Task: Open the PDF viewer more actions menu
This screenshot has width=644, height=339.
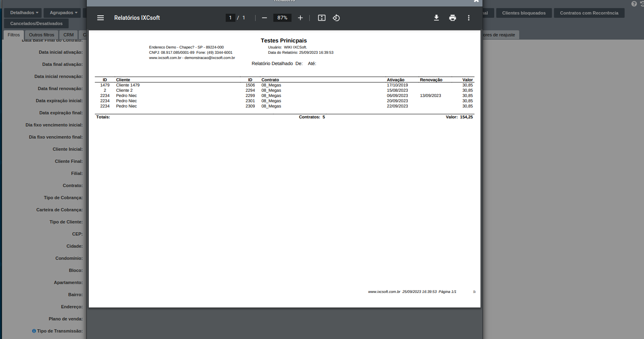Action: (469, 18)
